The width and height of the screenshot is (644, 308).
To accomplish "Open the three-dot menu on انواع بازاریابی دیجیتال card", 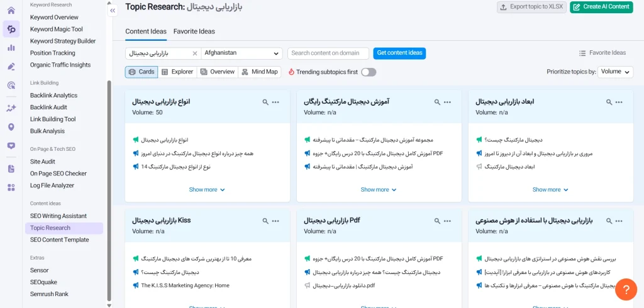I will click(275, 102).
